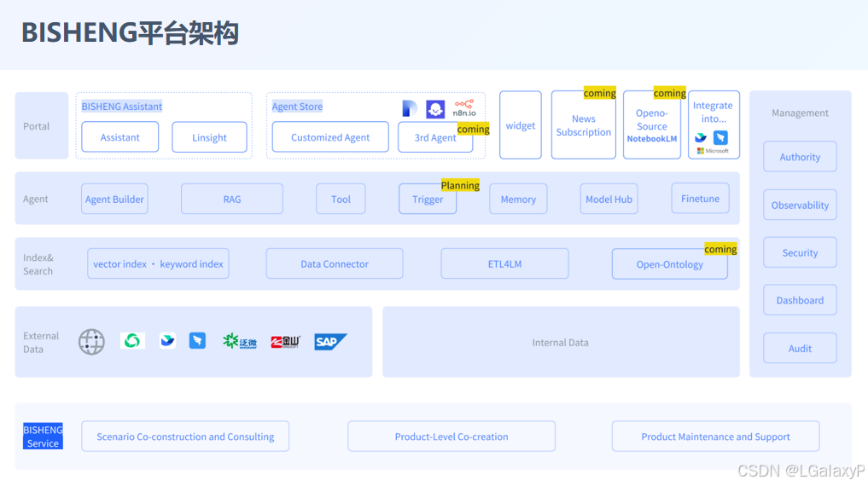Click the BISHENG平台架构 title
This screenshot has width=868, height=486.
[x=130, y=32]
